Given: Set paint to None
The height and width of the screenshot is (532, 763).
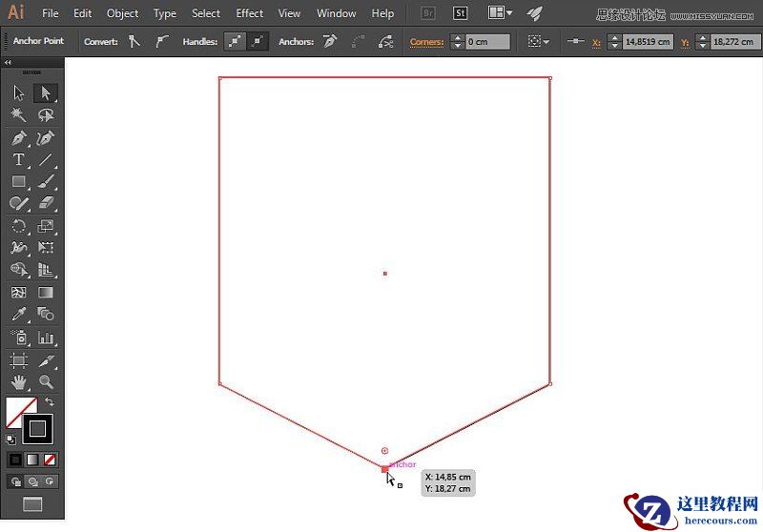Looking at the screenshot, I should coord(50,460).
